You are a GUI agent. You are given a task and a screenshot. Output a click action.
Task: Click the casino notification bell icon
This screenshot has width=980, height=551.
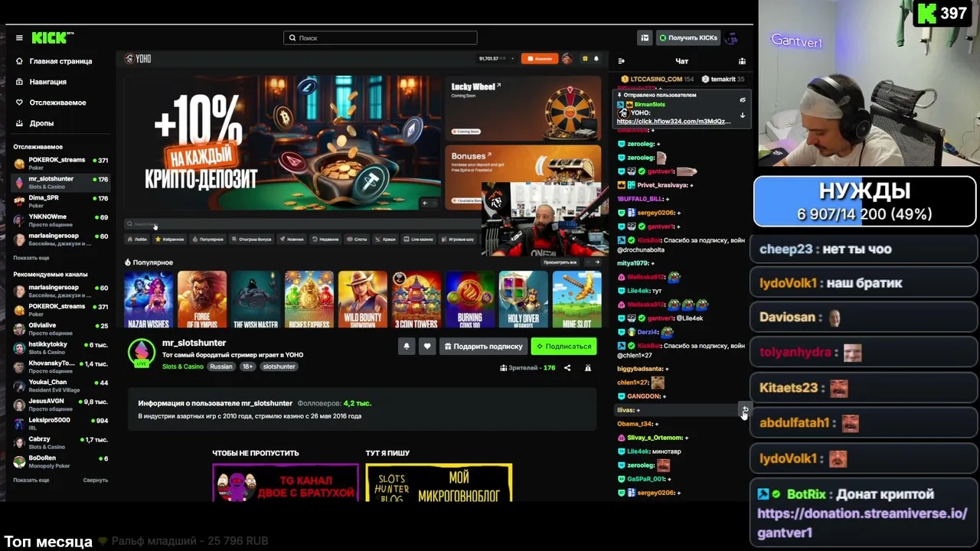pyautogui.click(x=596, y=59)
